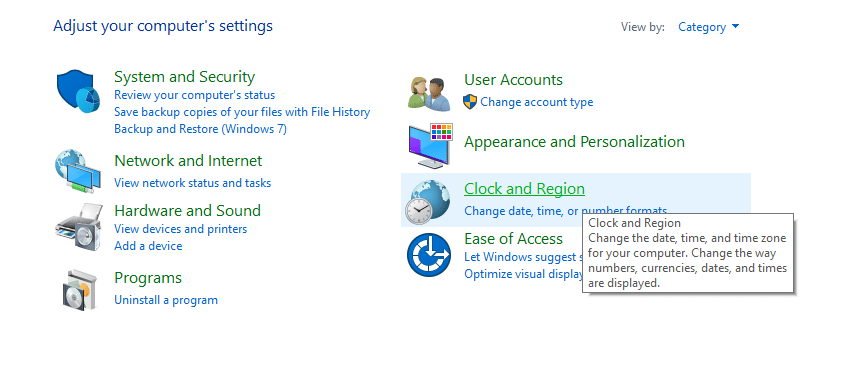Open the Clock and Region heading
The image size is (845, 390).
[x=524, y=189]
